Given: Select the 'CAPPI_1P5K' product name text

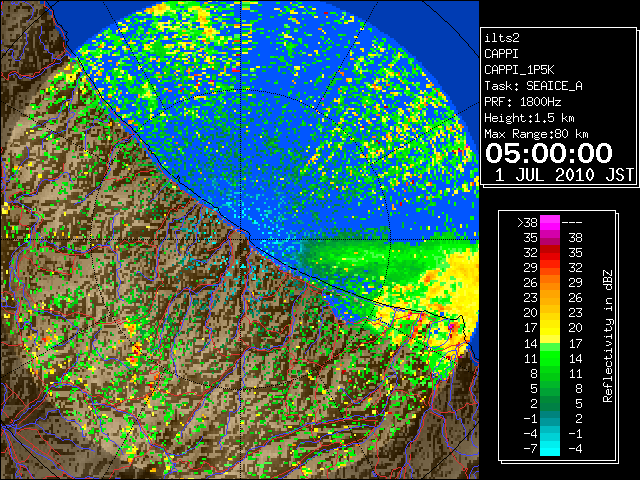Looking at the screenshot, I should pyautogui.click(x=519, y=70).
